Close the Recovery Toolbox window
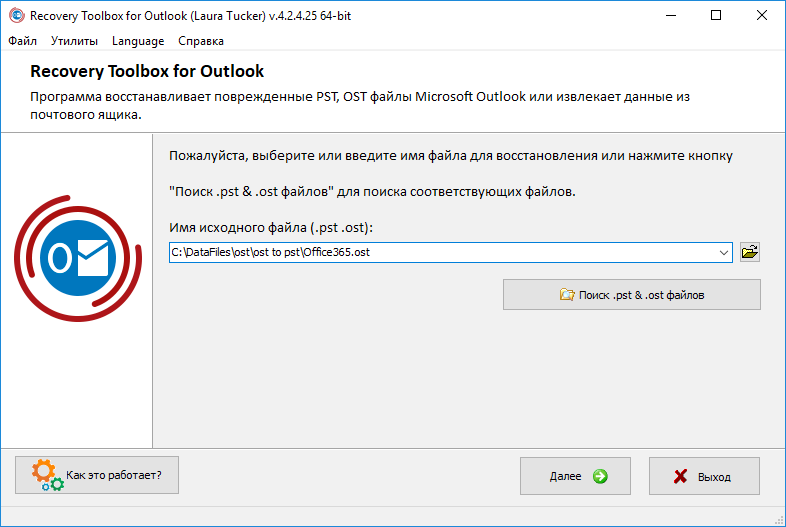 [762, 16]
